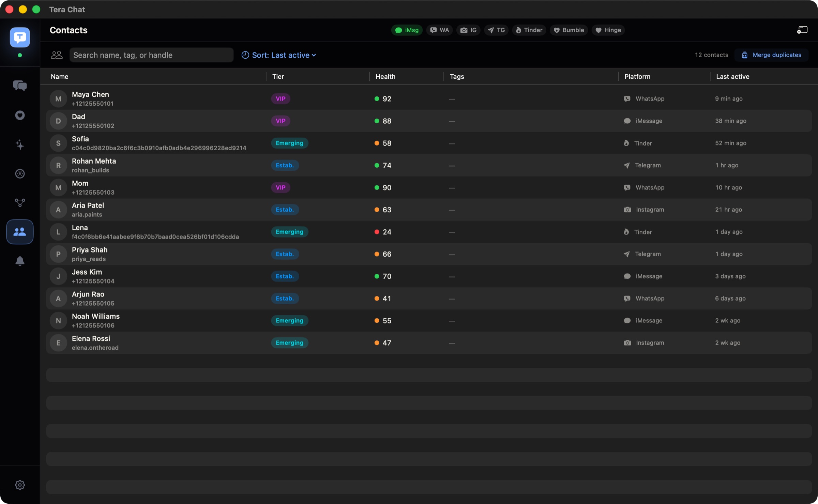This screenshot has height=504, width=818.
Task: Sort by the Tier column header
Action: pyautogui.click(x=278, y=77)
